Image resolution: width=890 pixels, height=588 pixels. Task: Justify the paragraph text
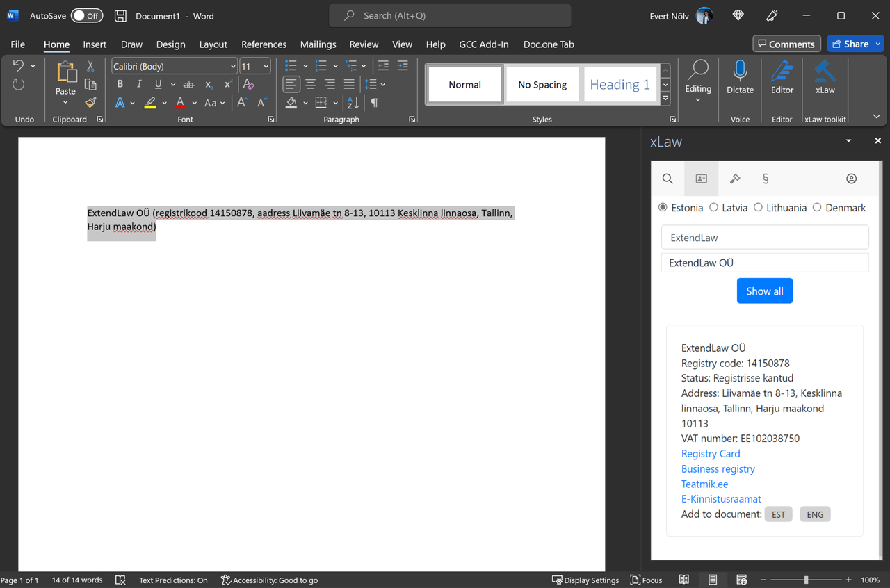coord(349,84)
